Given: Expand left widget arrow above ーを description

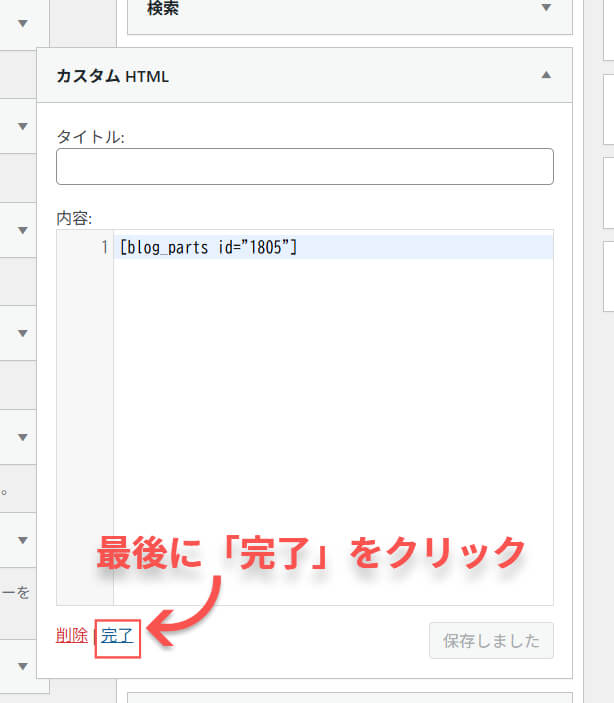Looking at the screenshot, I should point(22,541).
